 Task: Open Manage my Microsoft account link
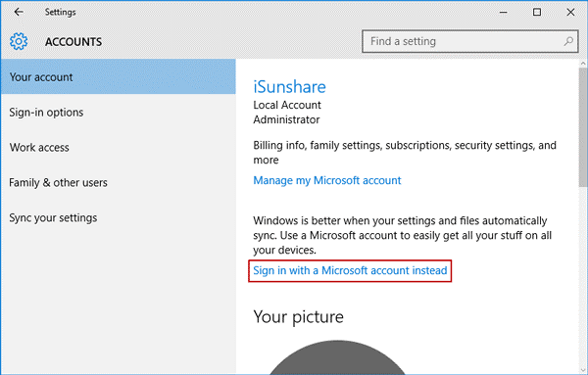click(x=327, y=180)
